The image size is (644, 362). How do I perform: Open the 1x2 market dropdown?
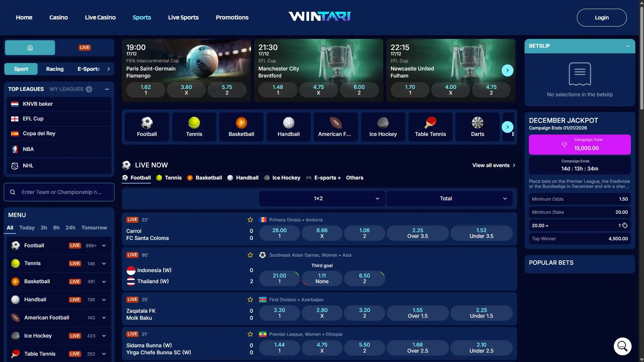pos(321,198)
